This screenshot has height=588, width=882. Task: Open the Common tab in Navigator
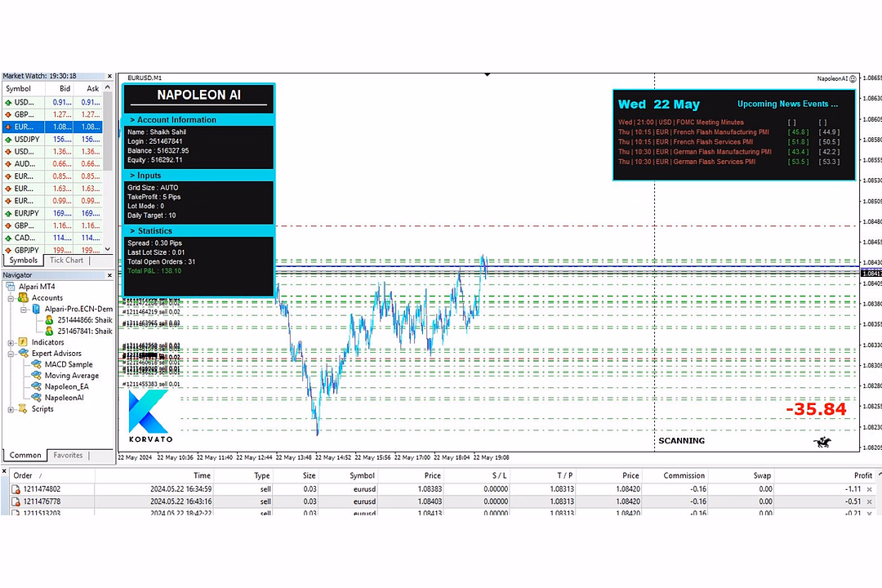click(25, 455)
